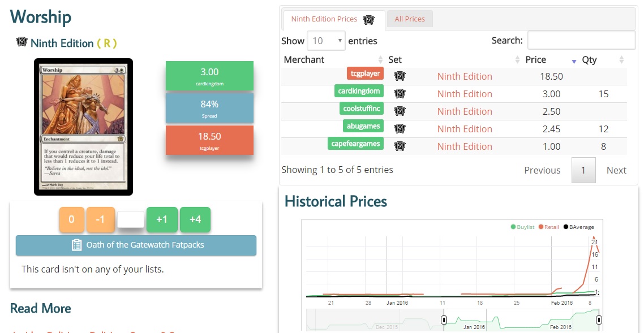Click the clipboard icon on Oath of the Gatewatch button
Screen dimensions: 644x333
click(77, 245)
